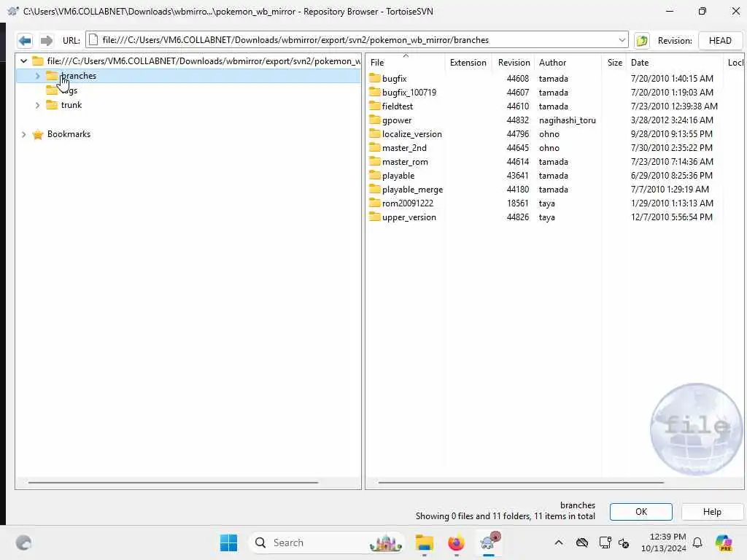Click author nagihashi_toru in gpower row

[567, 120]
